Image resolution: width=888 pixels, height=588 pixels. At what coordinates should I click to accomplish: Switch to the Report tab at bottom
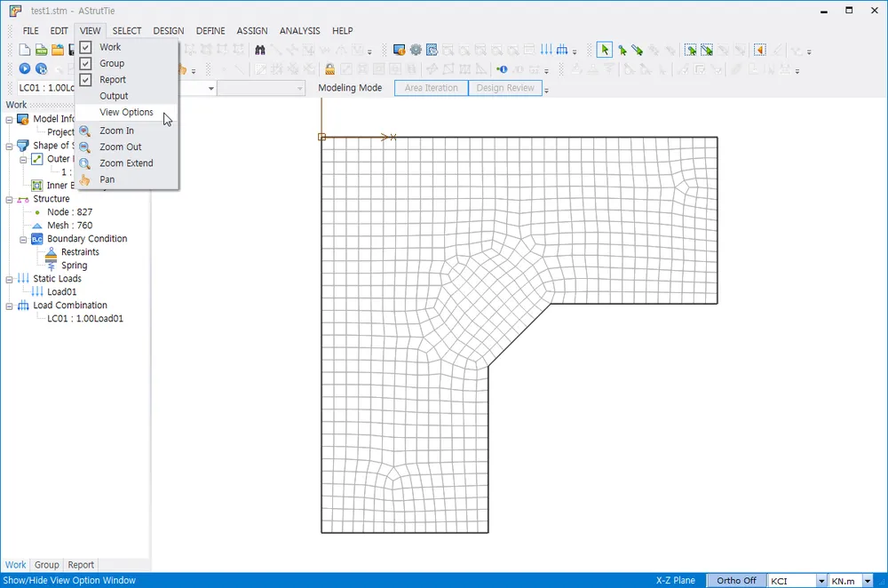click(81, 565)
